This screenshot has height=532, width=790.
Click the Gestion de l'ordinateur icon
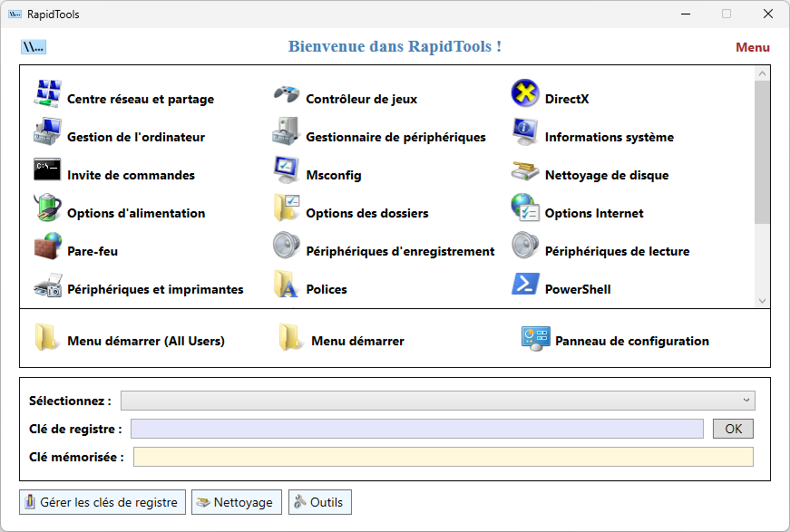[x=47, y=131]
